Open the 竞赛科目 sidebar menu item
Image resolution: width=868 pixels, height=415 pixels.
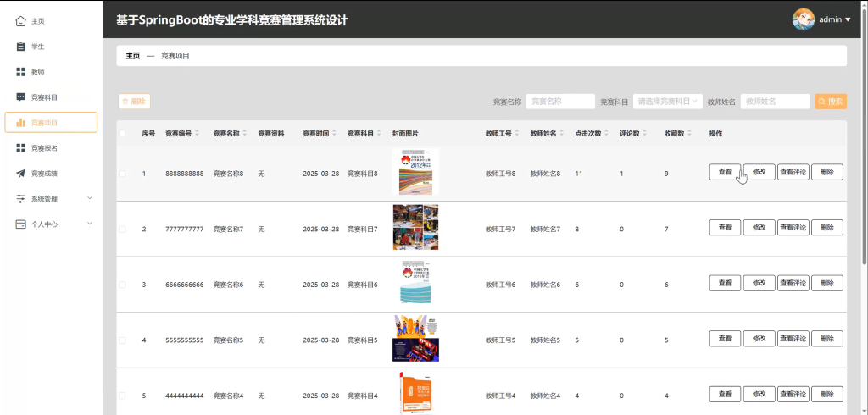coord(51,97)
